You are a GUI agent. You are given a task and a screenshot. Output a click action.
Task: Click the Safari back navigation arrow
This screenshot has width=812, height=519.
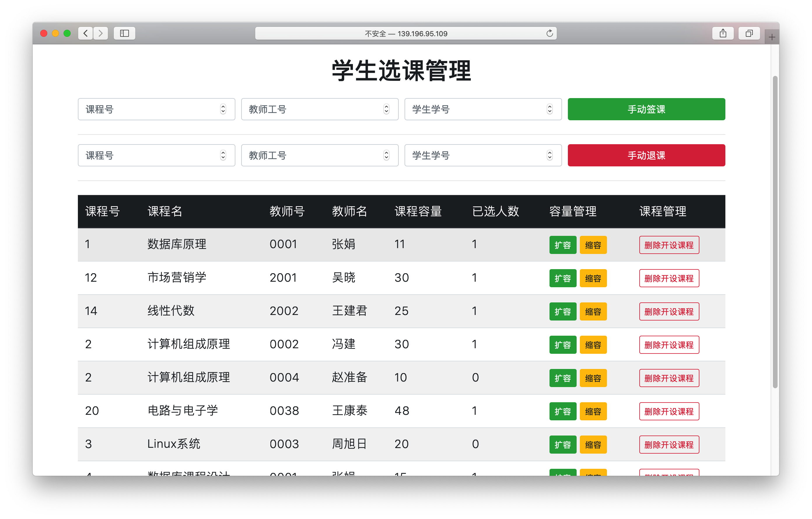[86, 33]
